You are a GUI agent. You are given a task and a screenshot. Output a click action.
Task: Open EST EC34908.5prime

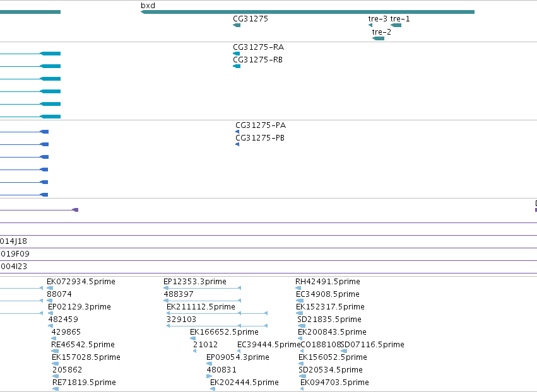point(328,294)
